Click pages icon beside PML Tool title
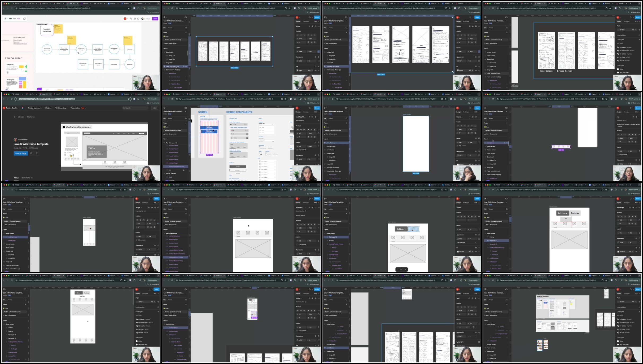This screenshot has width=643, height=364. [24, 19]
